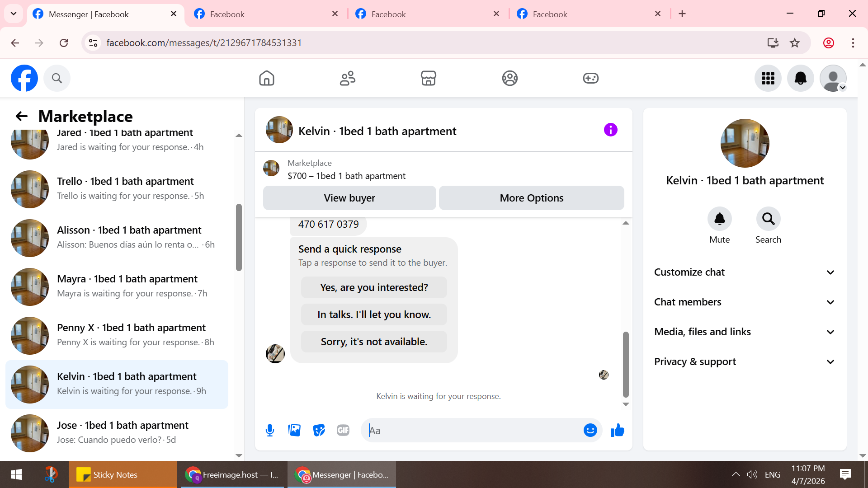Expand the Chat members section
This screenshot has height=488, width=868.
coord(745,302)
